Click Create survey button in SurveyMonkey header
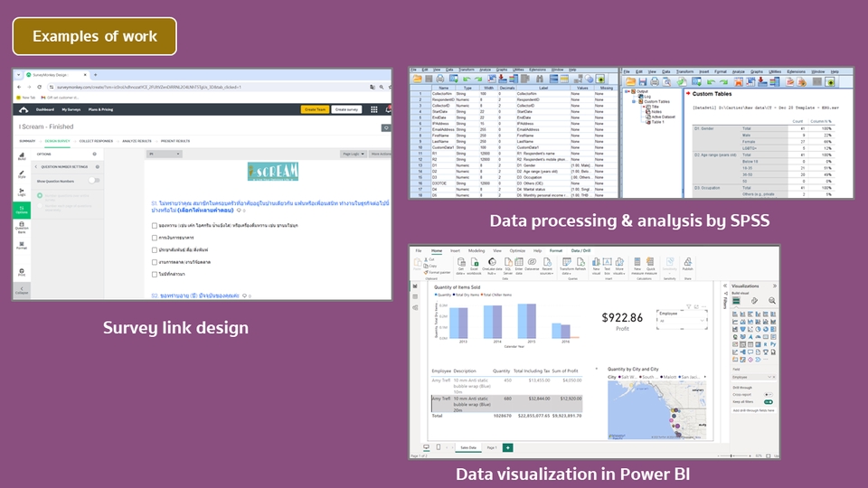This screenshot has width=868, height=488. pos(346,109)
